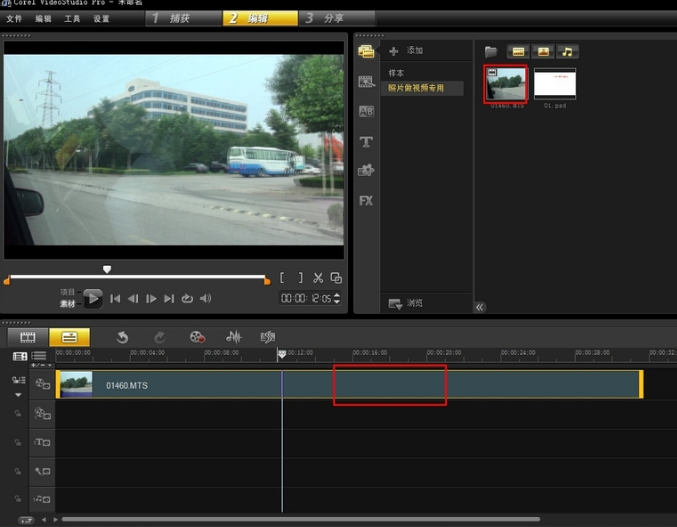Click the scissors split clip icon

click(x=318, y=278)
